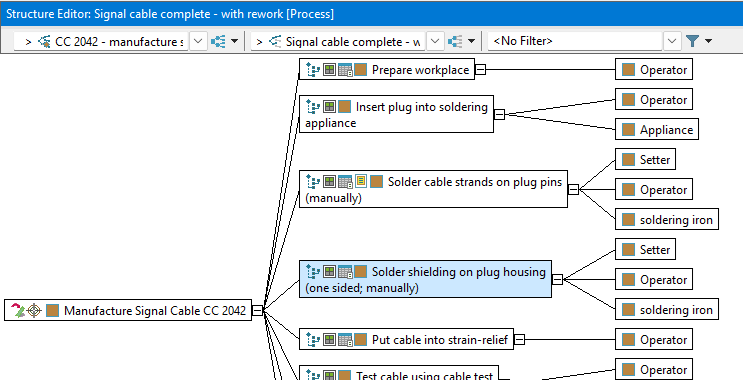Select the Appliance resource node
The width and height of the screenshot is (743, 380).
(x=657, y=129)
